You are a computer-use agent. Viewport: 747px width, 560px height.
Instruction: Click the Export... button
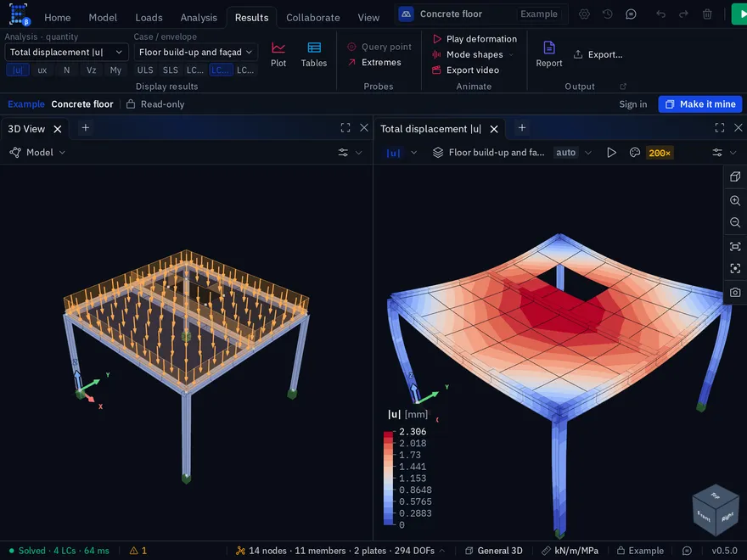pyautogui.click(x=598, y=54)
